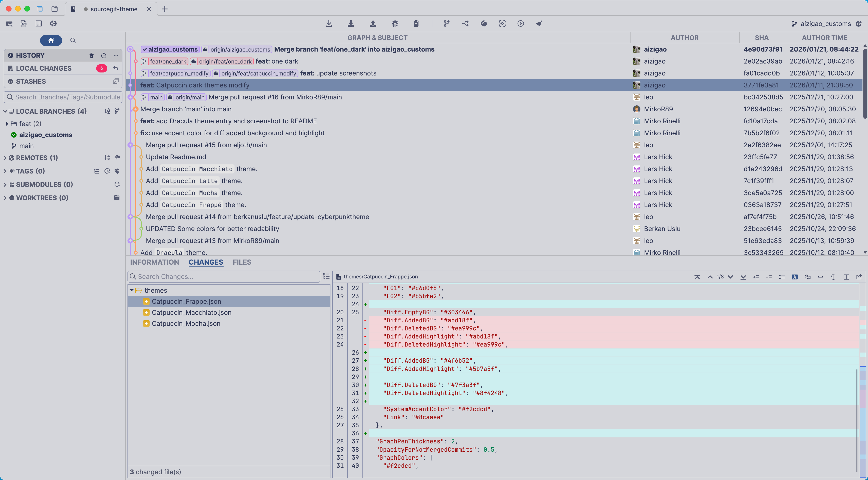Click the create branch toolbar icon
Viewport: 868px width, 480px height.
click(446, 23)
